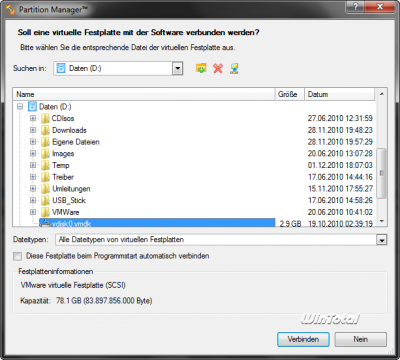Select the USB_Stick folder icon
The width and height of the screenshot is (400, 360).
point(45,200)
